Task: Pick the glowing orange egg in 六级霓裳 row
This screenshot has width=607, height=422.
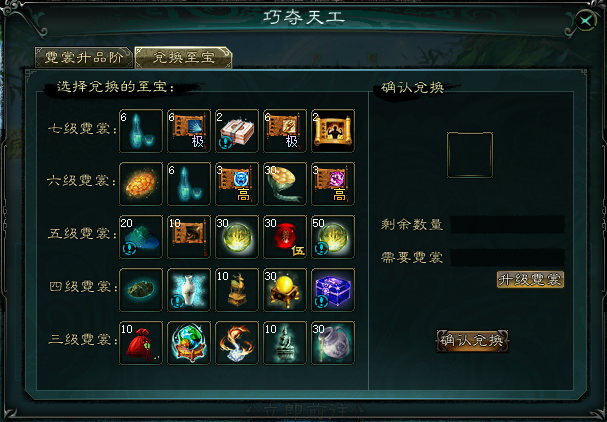Action: [x=141, y=184]
